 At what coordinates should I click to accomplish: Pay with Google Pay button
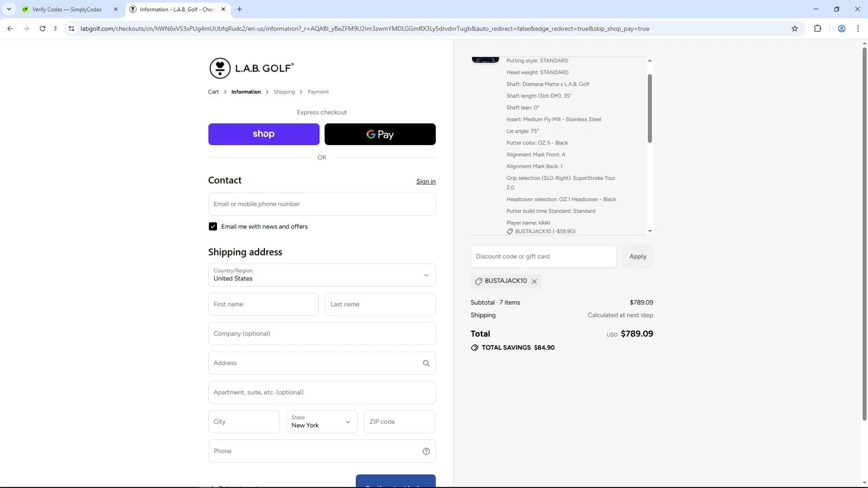[x=380, y=134]
